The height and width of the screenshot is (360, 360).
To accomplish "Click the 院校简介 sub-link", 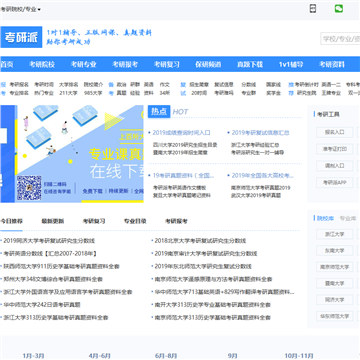I will [93, 85].
